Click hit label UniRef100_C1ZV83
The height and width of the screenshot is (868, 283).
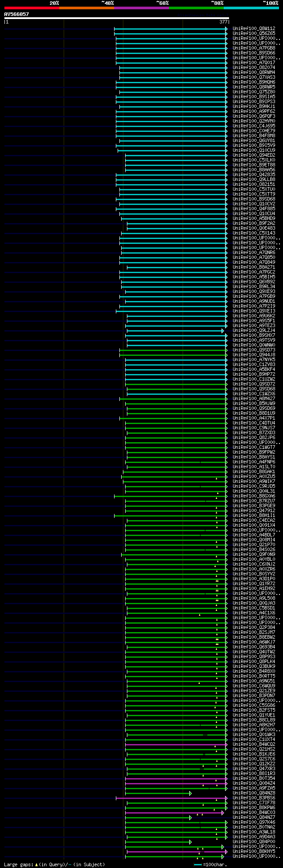254,365
